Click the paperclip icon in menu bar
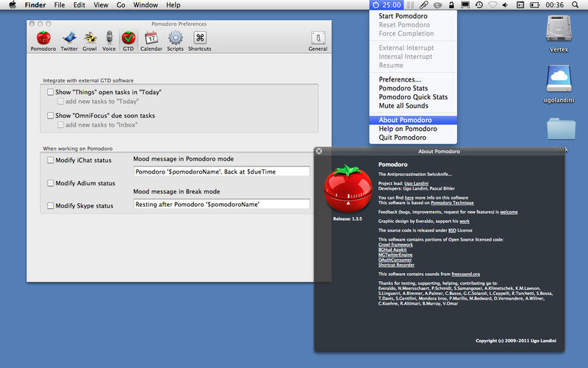This screenshot has height=368, width=588. click(424, 5)
